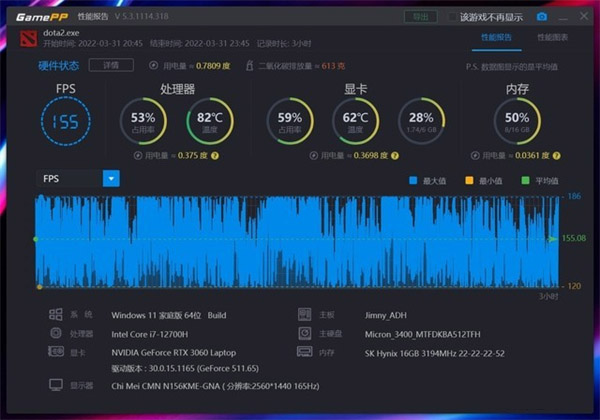Image resolution: width=600 pixels, height=420 pixels.
Task: Click help icon beside 0.3698 度
Action: pyautogui.click(x=395, y=156)
